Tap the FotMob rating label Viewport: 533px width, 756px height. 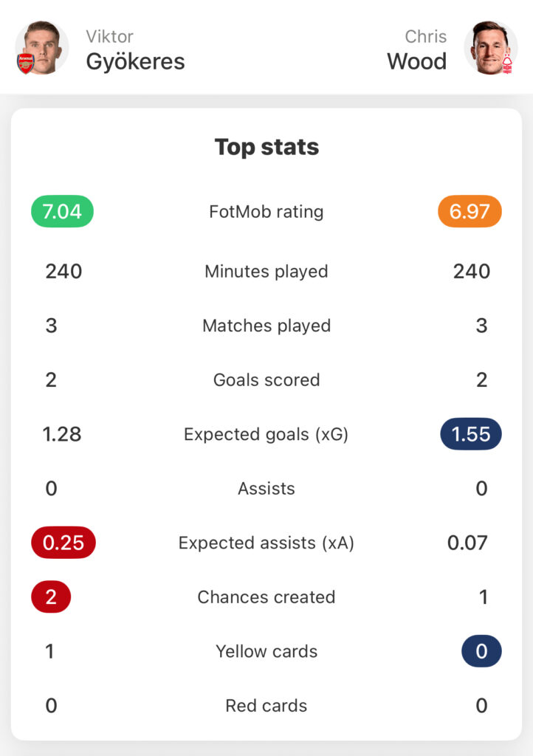tap(266, 212)
